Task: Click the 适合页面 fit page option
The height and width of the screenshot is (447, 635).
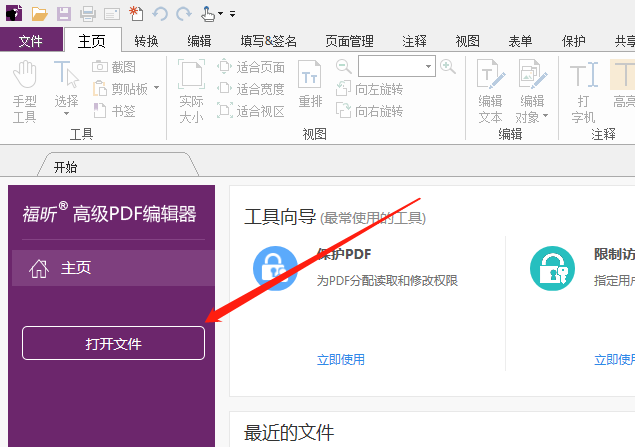Action: pos(251,67)
